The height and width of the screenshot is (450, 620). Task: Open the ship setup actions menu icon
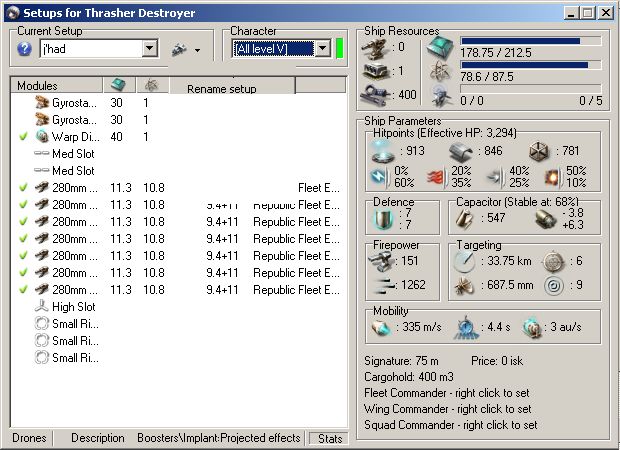pos(180,49)
